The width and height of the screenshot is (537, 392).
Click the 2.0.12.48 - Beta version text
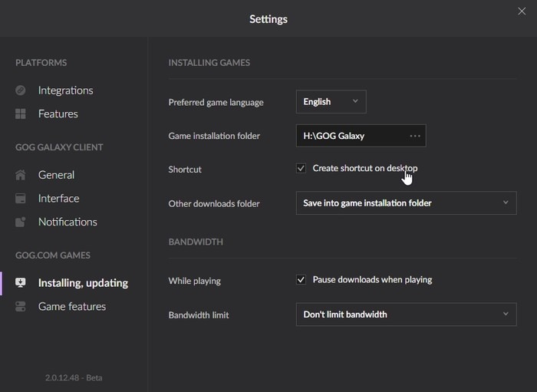click(74, 377)
